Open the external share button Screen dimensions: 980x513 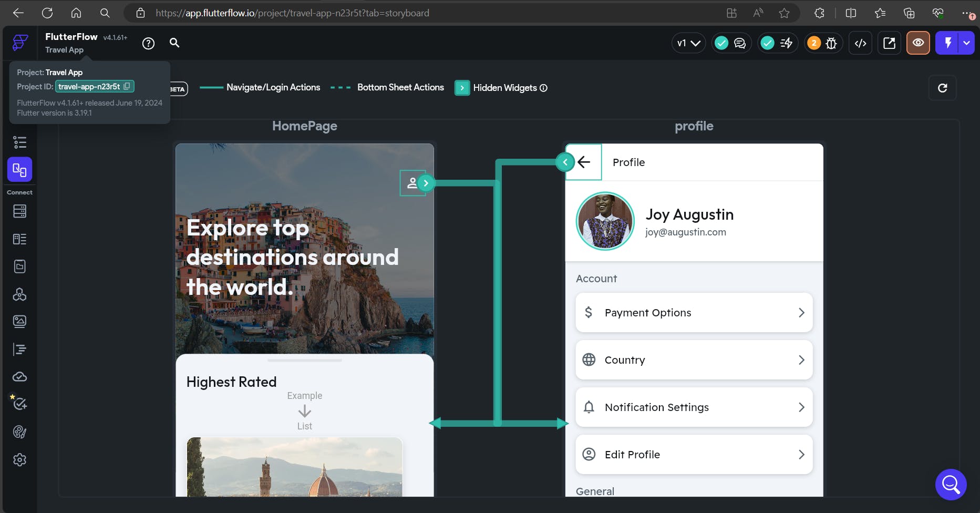(x=889, y=43)
